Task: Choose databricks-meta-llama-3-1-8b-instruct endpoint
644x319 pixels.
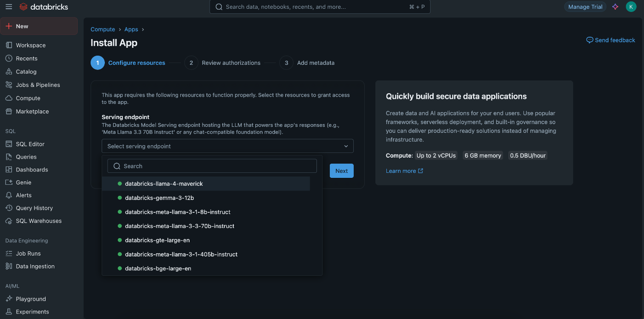Action: pyautogui.click(x=206, y=212)
